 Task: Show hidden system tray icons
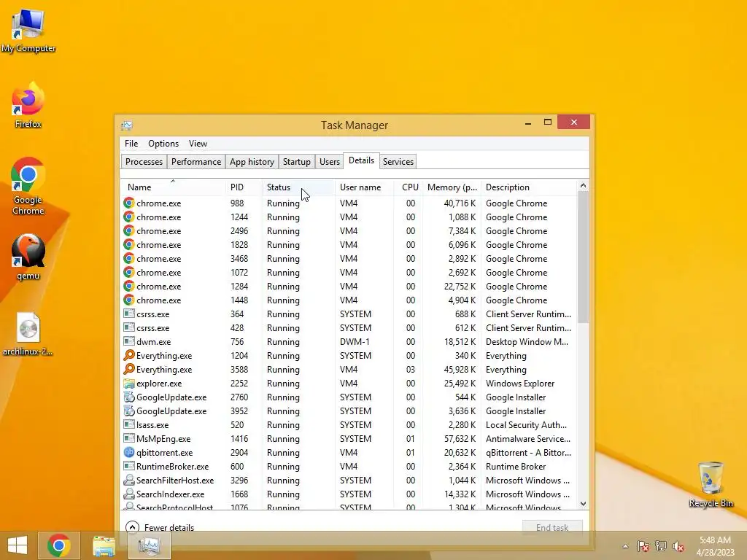tap(625, 546)
